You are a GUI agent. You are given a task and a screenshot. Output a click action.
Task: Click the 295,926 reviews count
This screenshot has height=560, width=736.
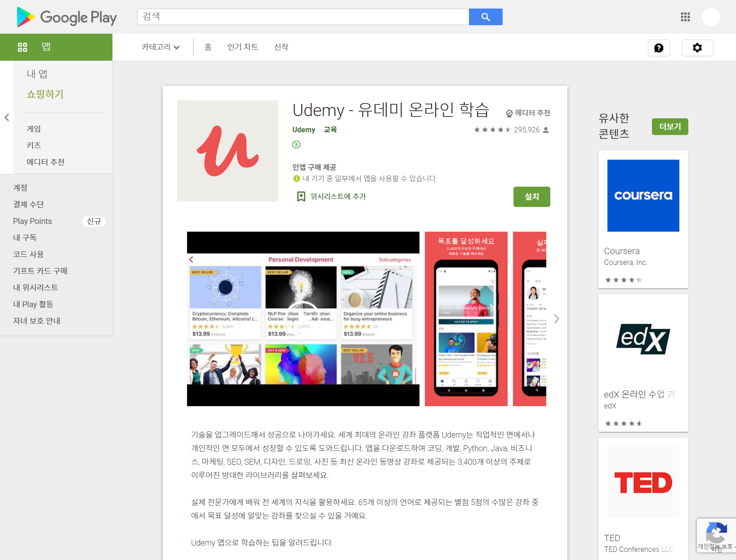pos(527,130)
